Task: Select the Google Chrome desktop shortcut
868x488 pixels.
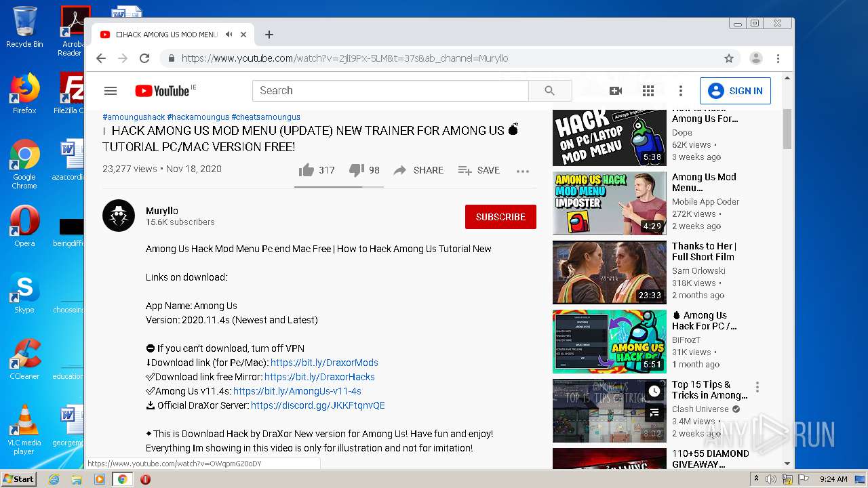Action: pos(24,164)
